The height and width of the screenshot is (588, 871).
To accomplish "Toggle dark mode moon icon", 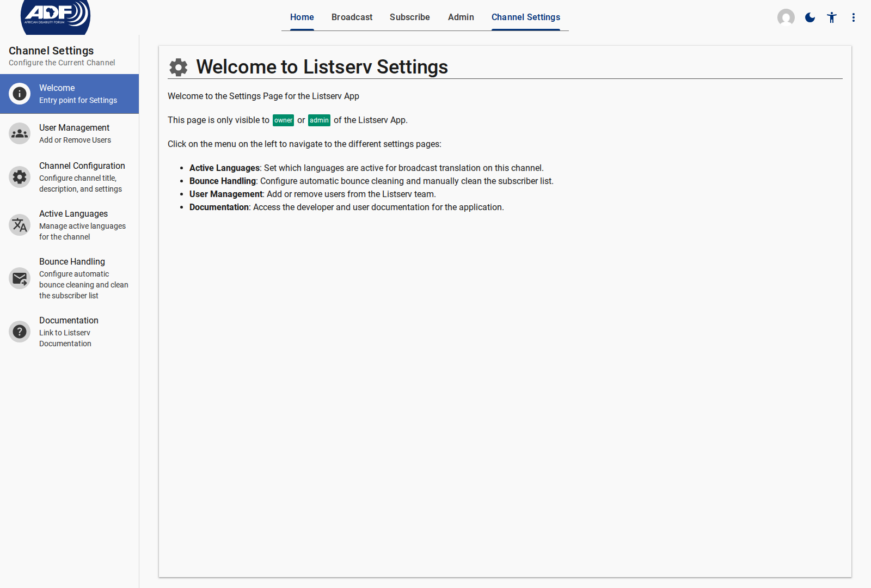I will click(810, 17).
